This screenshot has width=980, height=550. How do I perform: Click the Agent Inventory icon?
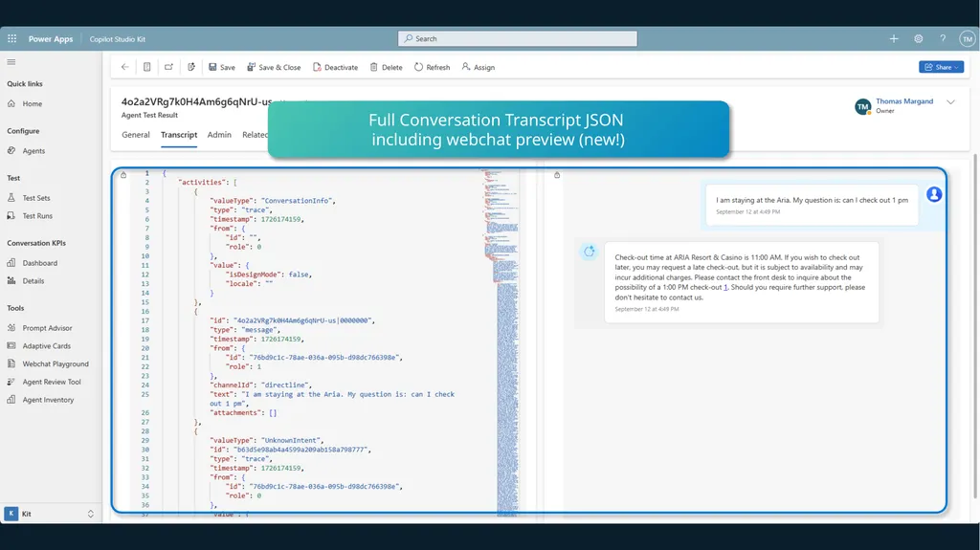coord(11,400)
